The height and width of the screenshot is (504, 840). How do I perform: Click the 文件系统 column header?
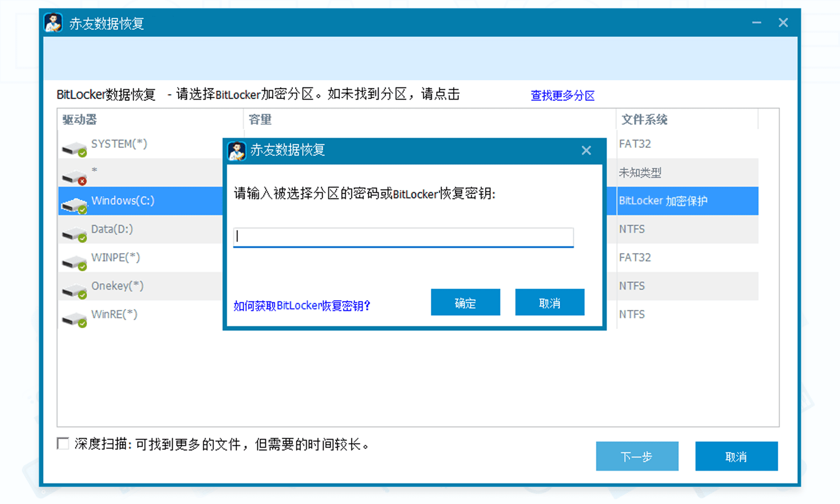coord(645,119)
